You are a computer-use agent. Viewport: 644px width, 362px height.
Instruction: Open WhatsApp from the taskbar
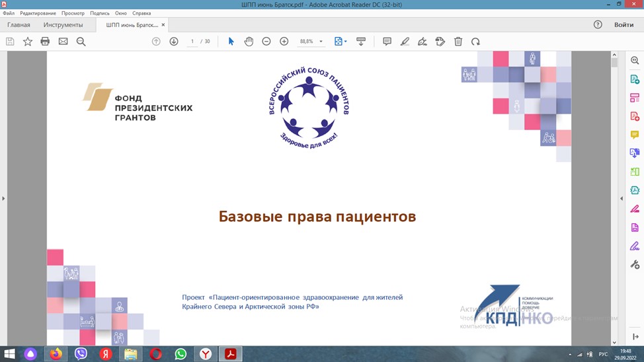coord(181,354)
